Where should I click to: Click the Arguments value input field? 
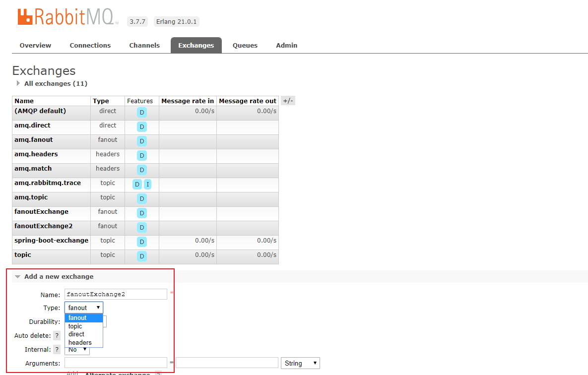227,363
